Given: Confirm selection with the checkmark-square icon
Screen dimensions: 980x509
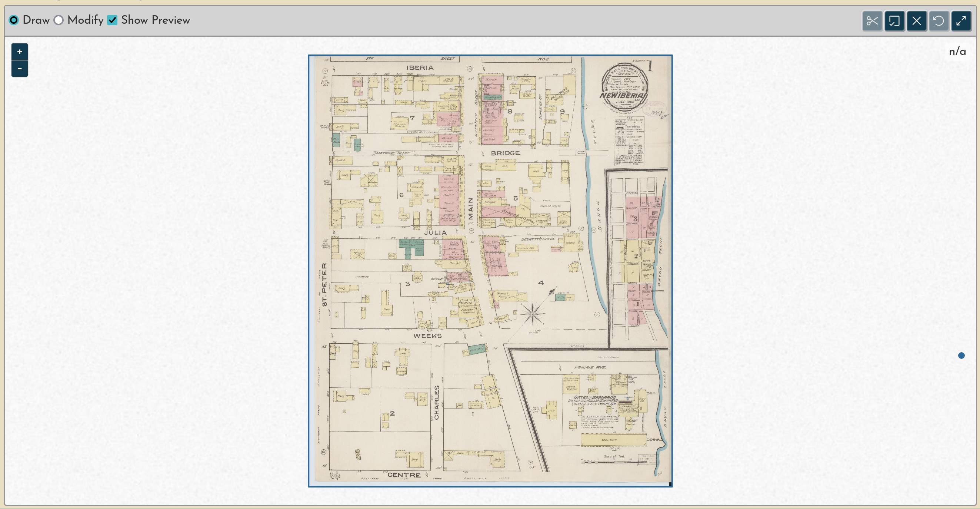Looking at the screenshot, I should (895, 21).
